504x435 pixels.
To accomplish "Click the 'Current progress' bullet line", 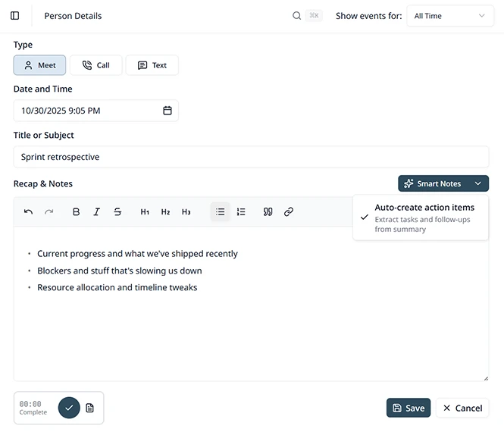I will click(137, 254).
